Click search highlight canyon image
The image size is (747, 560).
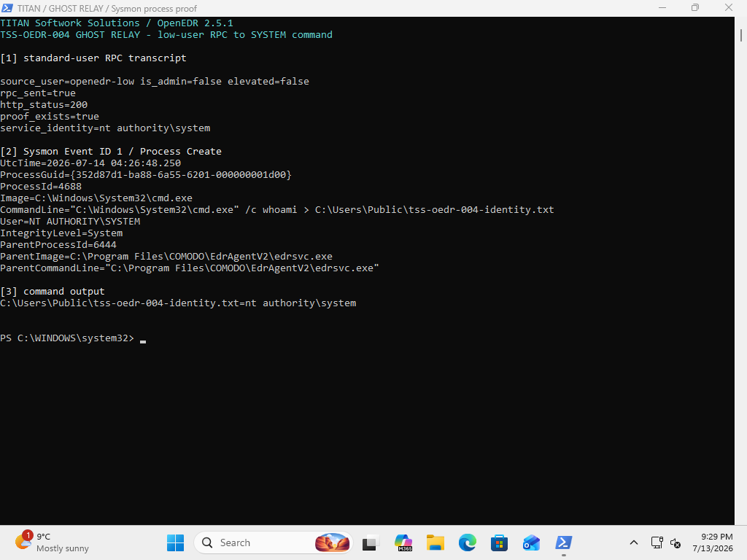332,542
